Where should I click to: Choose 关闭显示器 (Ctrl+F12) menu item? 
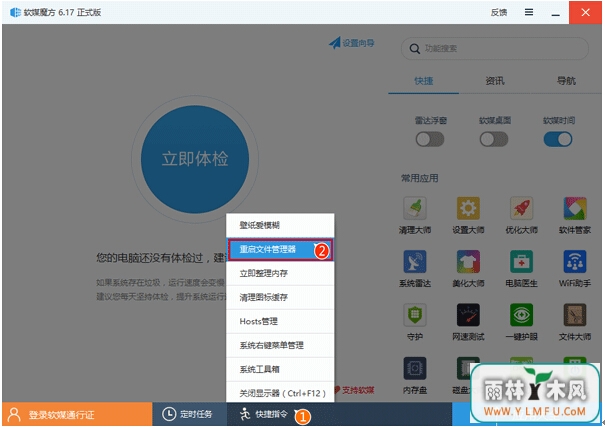pos(280,392)
